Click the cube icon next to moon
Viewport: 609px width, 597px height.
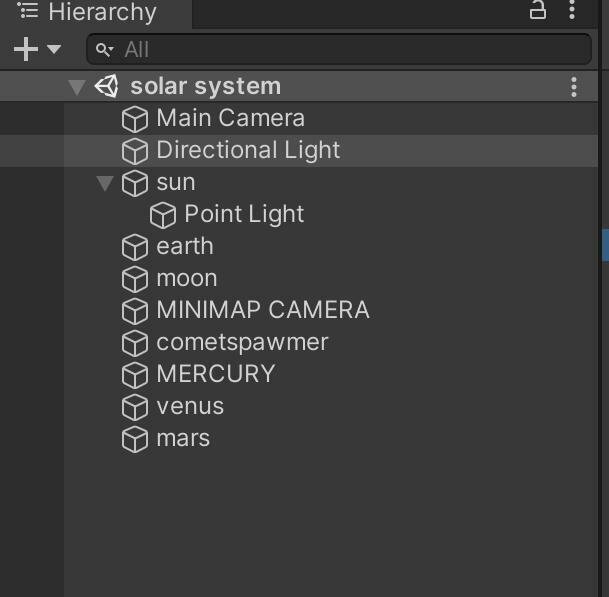click(135, 279)
